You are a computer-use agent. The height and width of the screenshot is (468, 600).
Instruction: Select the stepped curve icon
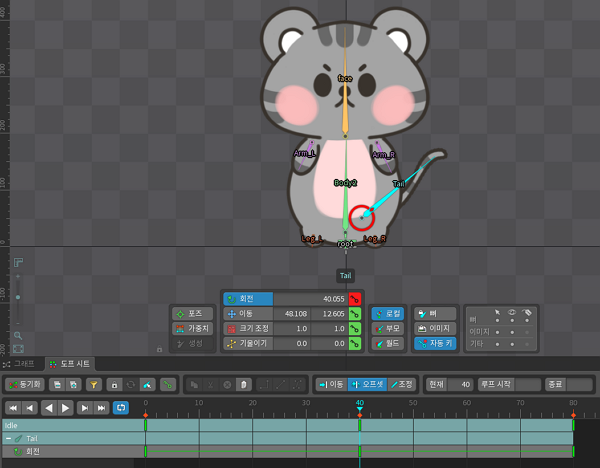coord(264,385)
